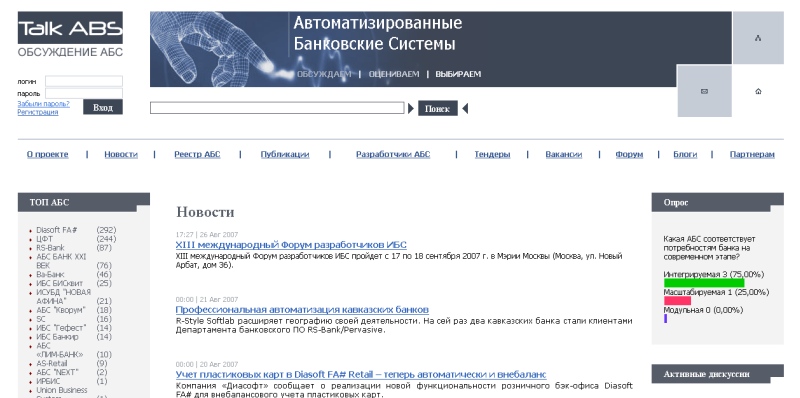This screenshot has height=398, width=800.
Task: Select the 5С list entry
Action: (41, 319)
